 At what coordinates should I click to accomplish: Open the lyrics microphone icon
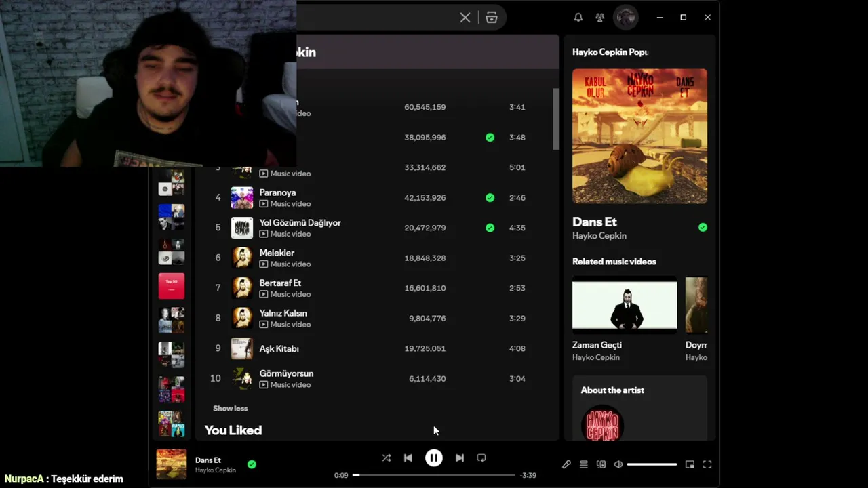click(x=566, y=464)
